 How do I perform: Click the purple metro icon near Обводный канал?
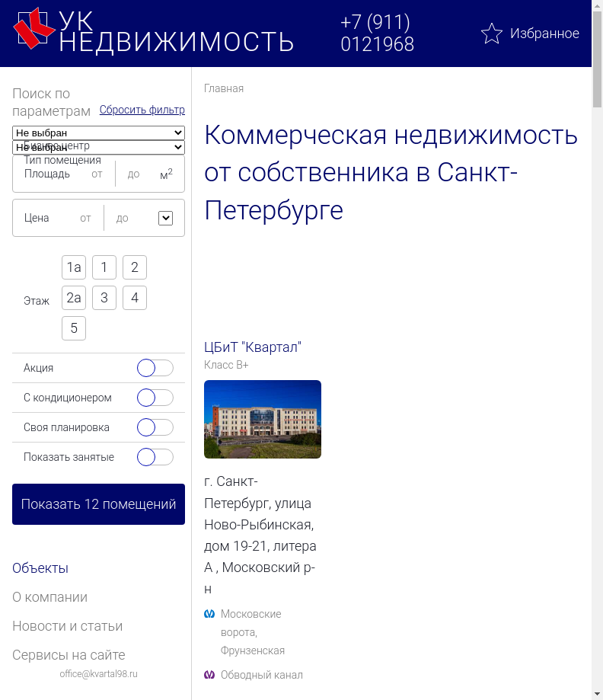pos(209,675)
